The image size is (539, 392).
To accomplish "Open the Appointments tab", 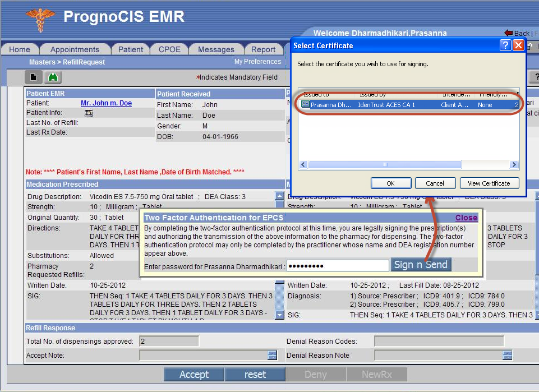I will point(75,49).
